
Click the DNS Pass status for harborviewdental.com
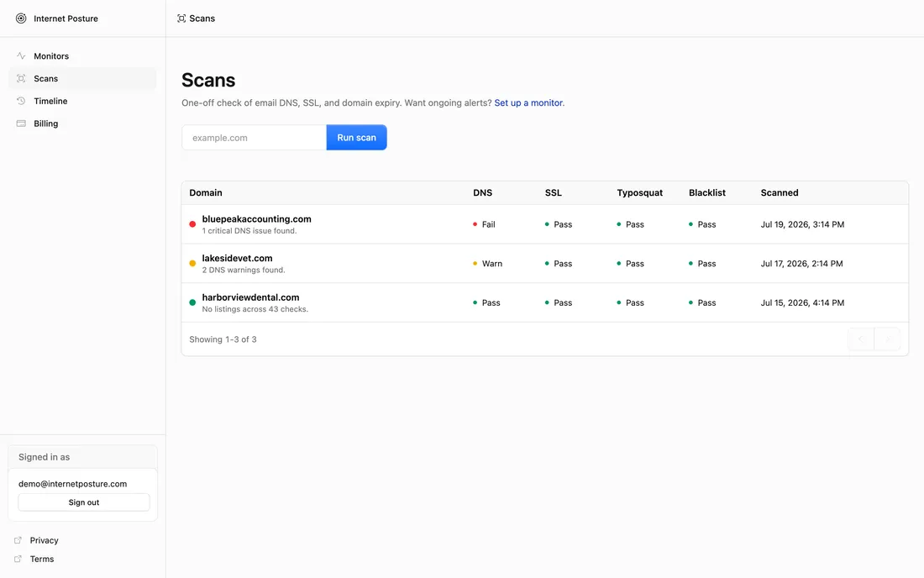tap(486, 302)
